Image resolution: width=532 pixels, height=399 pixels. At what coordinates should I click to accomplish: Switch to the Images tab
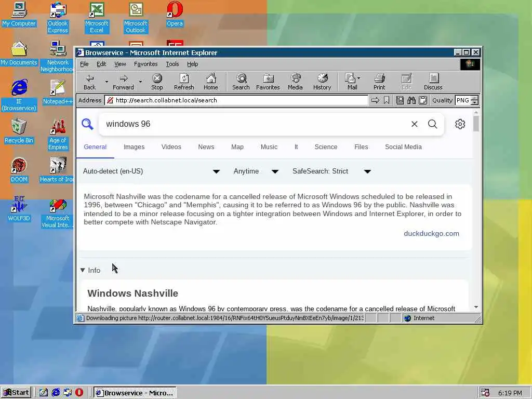tap(134, 147)
